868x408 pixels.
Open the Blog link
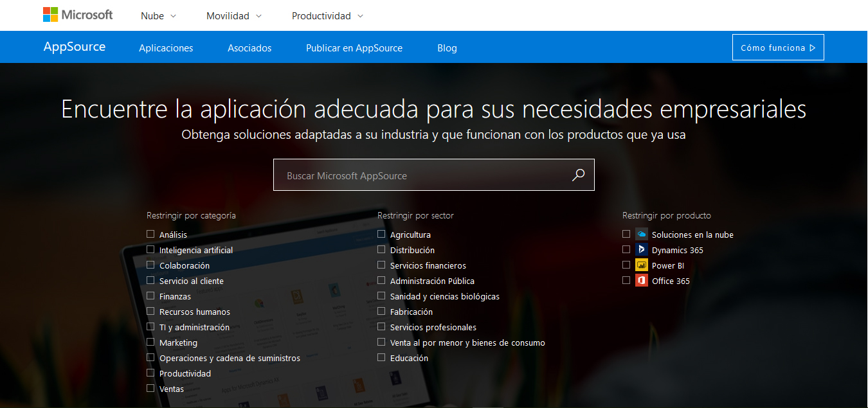(x=447, y=48)
